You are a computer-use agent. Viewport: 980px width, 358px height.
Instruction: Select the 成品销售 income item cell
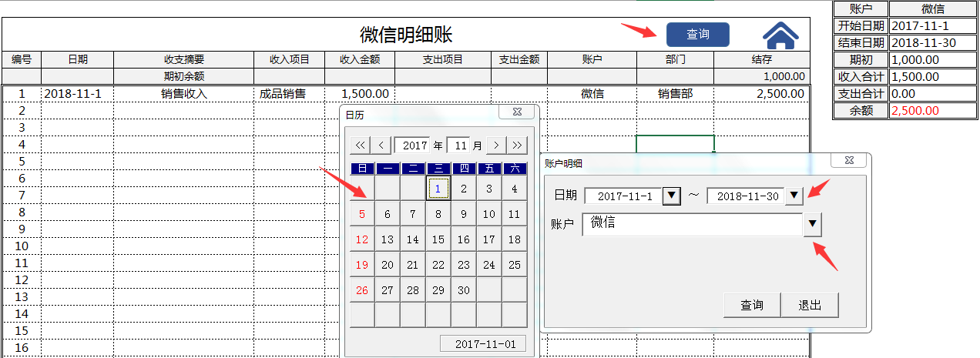[x=289, y=93]
